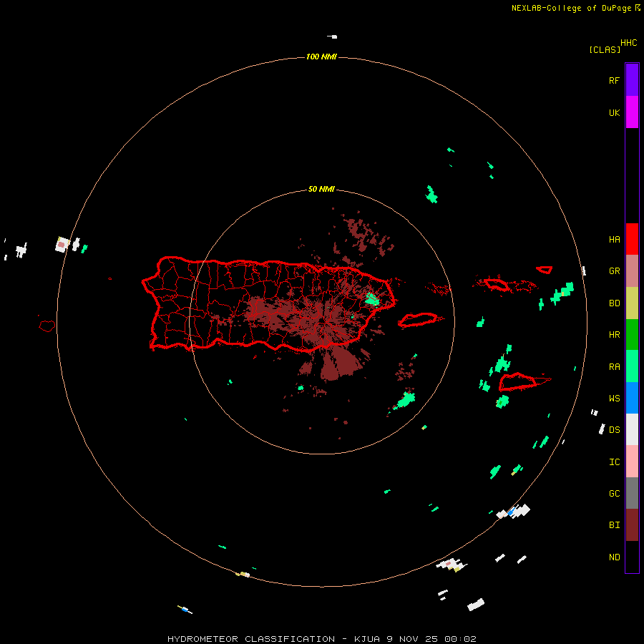The image size is (644, 644).
Task: Click the HA red legend swatch
Action: point(632,239)
